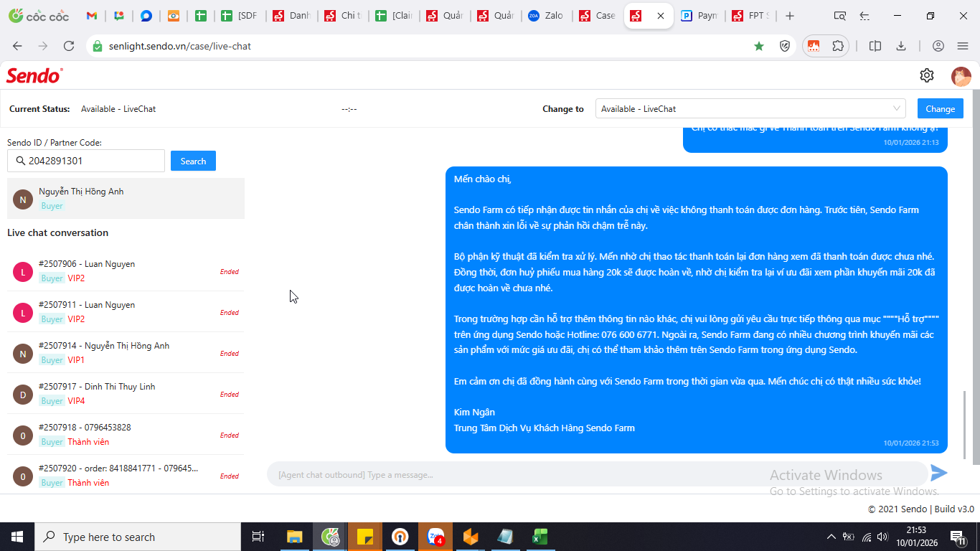The image size is (980, 551).
Task: Open a new browser tab
Action: pyautogui.click(x=790, y=16)
